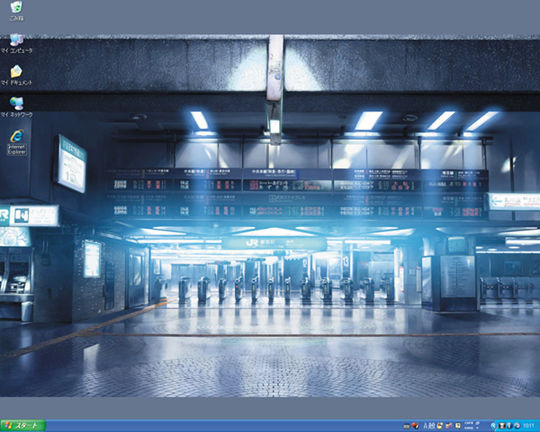Click the red IME icon on the language bar
The height and width of the screenshot is (432, 540).
pyautogui.click(x=415, y=425)
